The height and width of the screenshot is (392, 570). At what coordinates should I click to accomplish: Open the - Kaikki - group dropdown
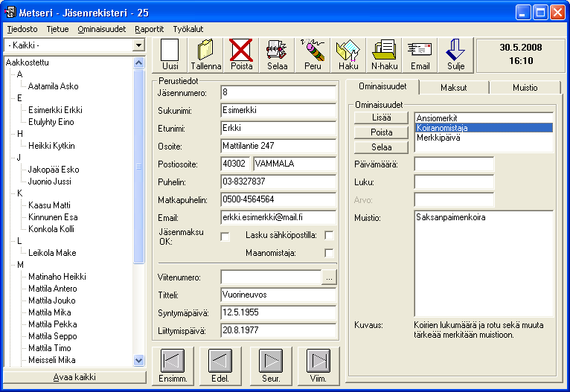[x=138, y=45]
